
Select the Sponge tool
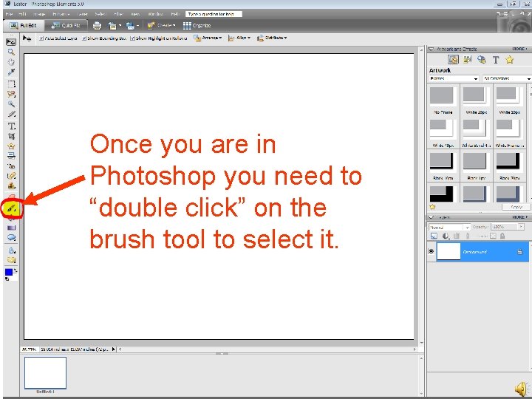tap(11, 260)
